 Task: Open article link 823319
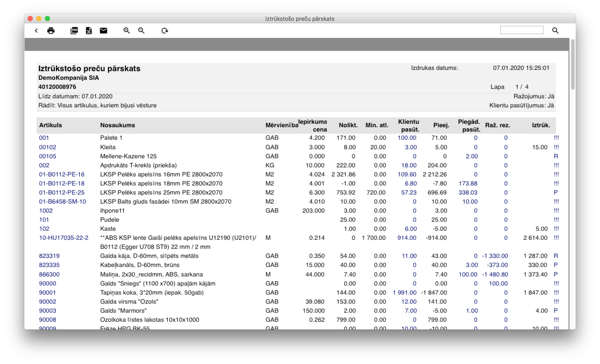click(49, 256)
